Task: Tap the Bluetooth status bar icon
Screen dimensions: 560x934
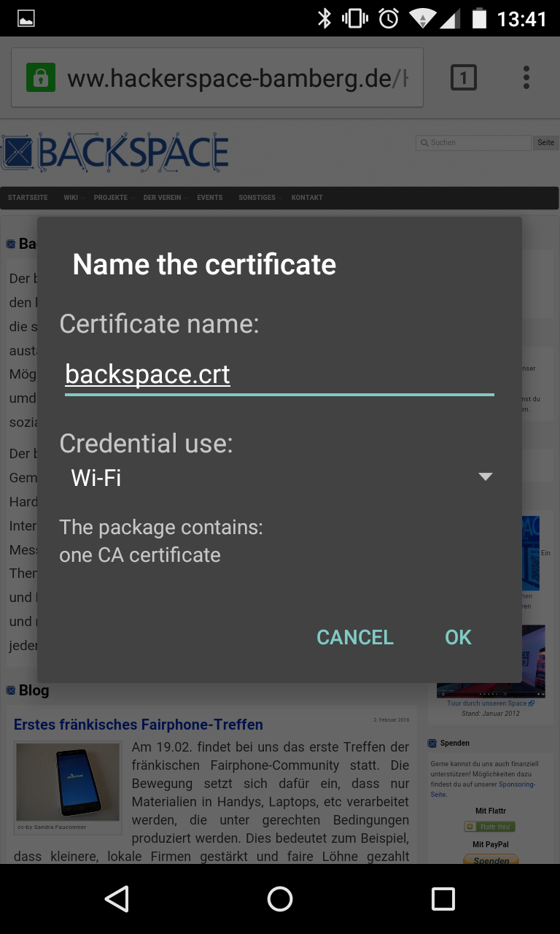Action: [x=324, y=18]
